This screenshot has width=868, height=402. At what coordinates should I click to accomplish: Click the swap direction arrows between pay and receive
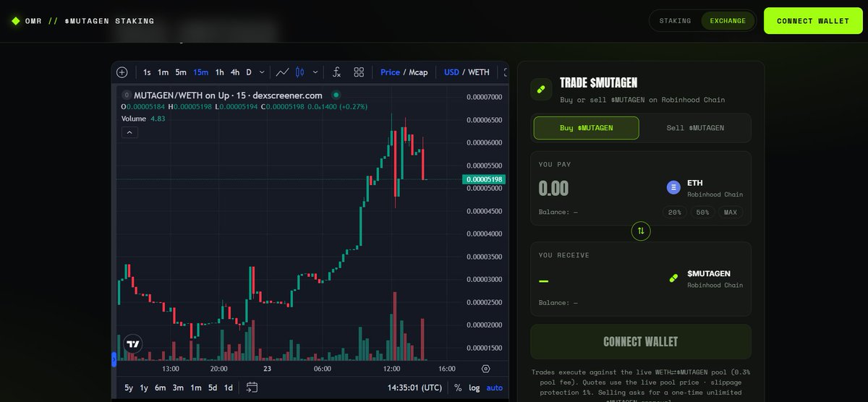pos(641,231)
